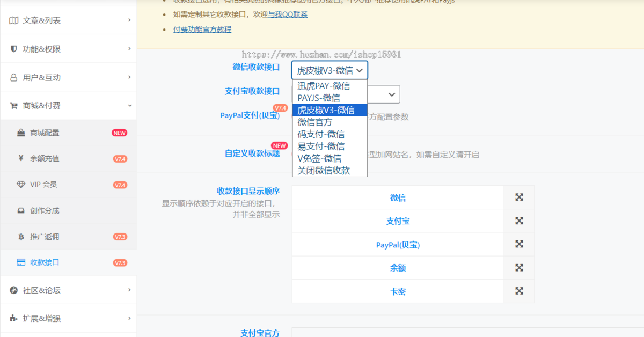Screen dimensions: 644x337
Task: Click the 社区&论坛 compass icon
Action: point(14,290)
